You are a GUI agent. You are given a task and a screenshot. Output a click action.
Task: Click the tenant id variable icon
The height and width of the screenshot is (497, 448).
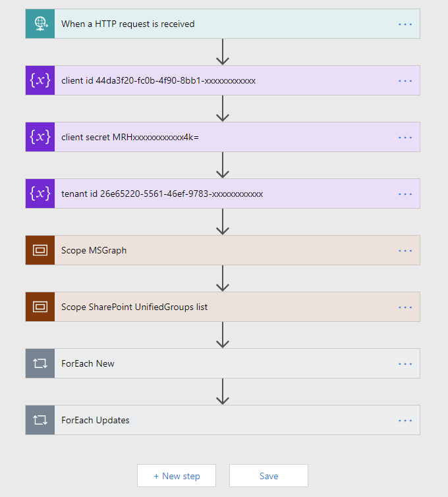(40, 194)
